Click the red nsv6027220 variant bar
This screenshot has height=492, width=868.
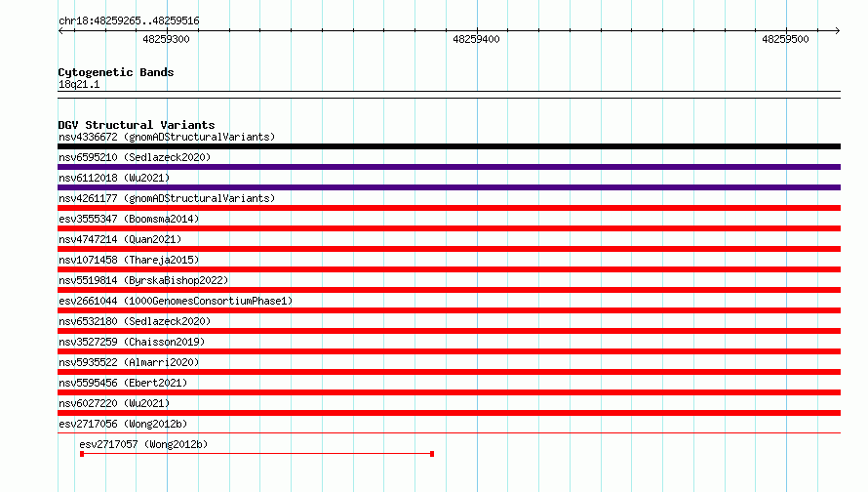point(449,413)
